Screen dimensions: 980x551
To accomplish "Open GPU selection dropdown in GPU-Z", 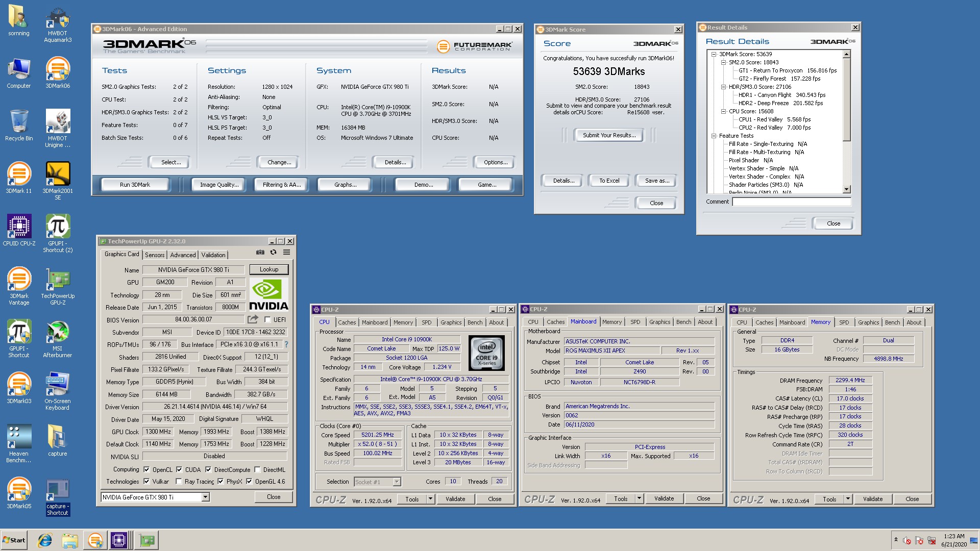I will pyautogui.click(x=205, y=497).
